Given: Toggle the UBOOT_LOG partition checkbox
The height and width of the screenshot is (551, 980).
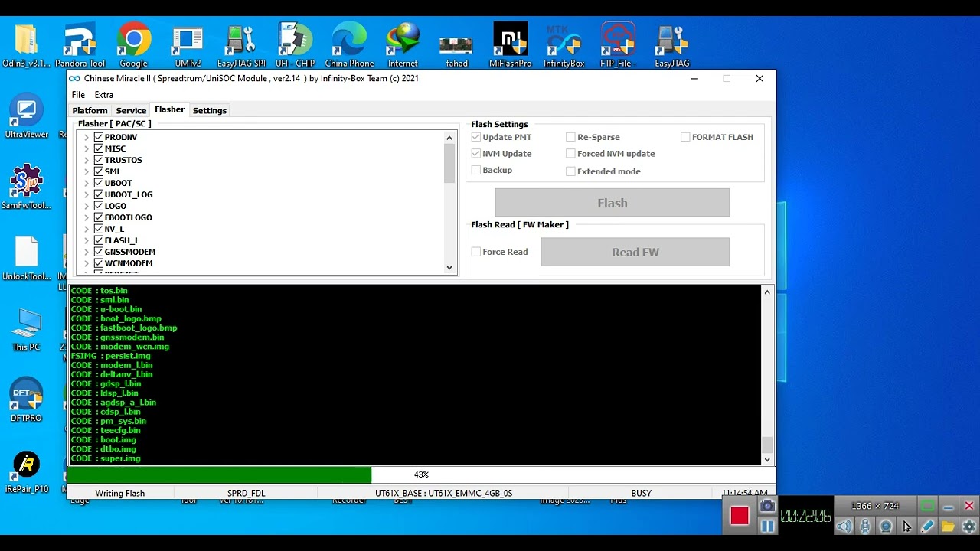Looking at the screenshot, I should (99, 194).
